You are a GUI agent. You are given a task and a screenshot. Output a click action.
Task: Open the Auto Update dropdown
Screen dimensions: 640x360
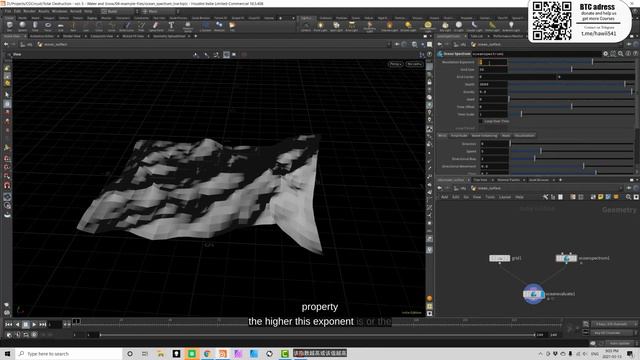click(x=622, y=343)
